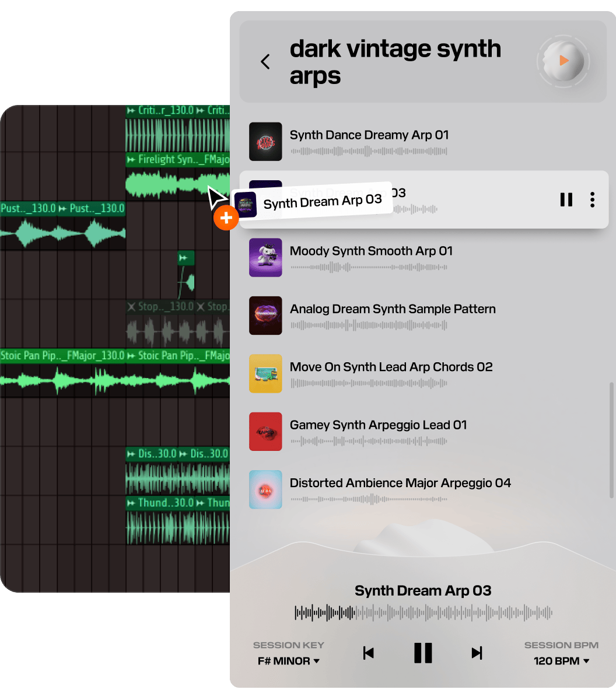The width and height of the screenshot is (616, 700).
Task: Open the three-dot options menu for Synth Dream Arp 03
Action: click(592, 199)
